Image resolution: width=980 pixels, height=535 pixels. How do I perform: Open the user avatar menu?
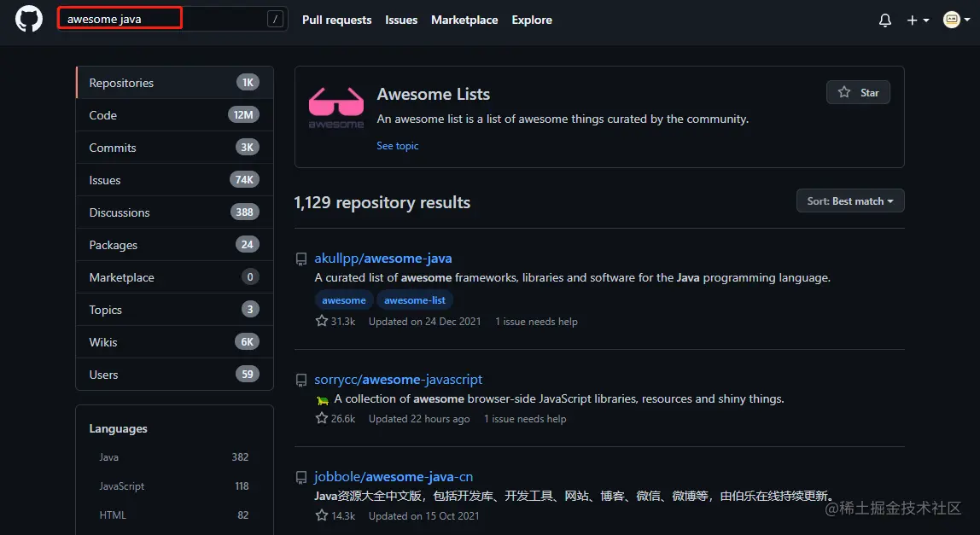tap(956, 20)
